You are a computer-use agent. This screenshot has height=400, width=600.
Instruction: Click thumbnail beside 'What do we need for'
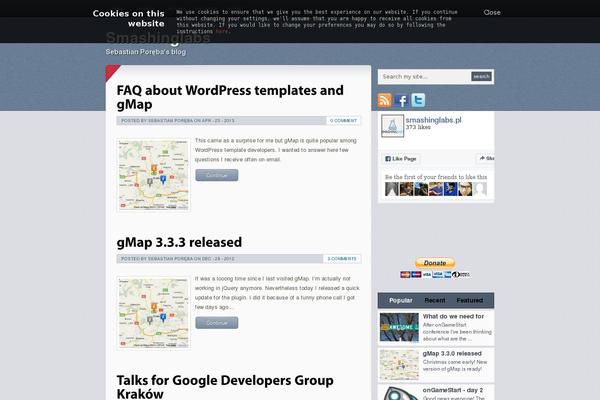click(x=399, y=327)
